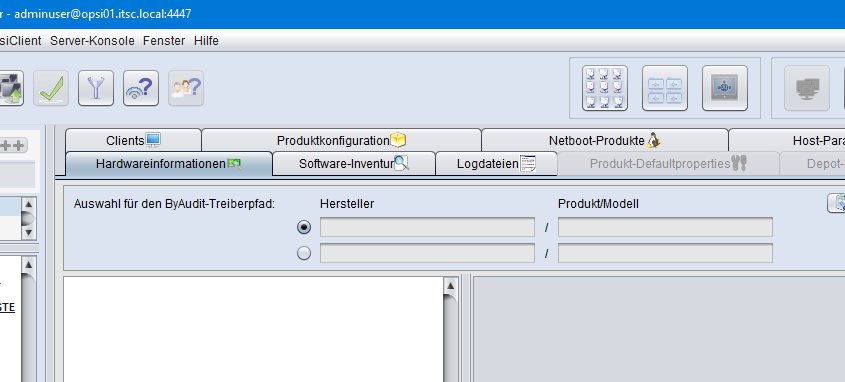This screenshot has width=845, height=382.
Task: Click the second-row Produkt/Modell input field
Action: (666, 253)
